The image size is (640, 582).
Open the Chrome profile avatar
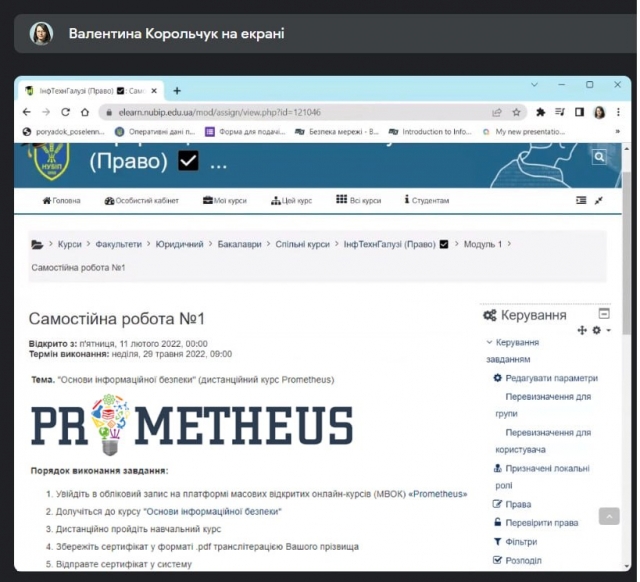pos(599,112)
